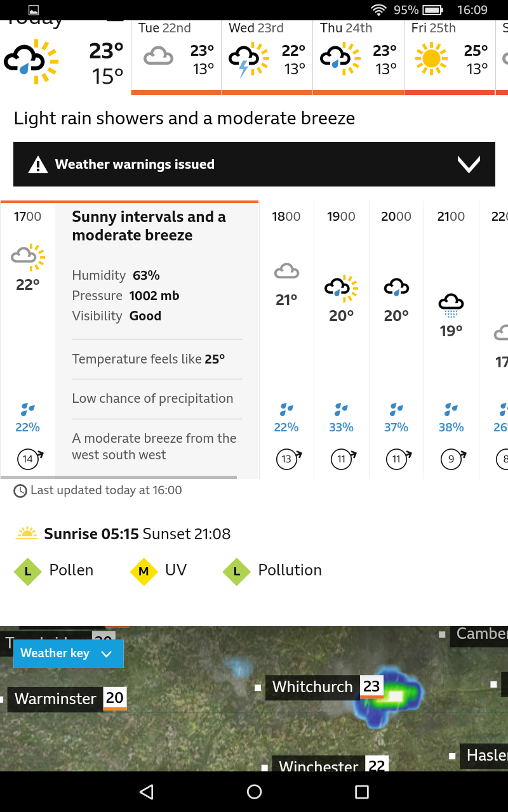The height and width of the screenshot is (812, 508).
Task: Tap the 2100 light rain cloud icon
Action: click(x=451, y=305)
